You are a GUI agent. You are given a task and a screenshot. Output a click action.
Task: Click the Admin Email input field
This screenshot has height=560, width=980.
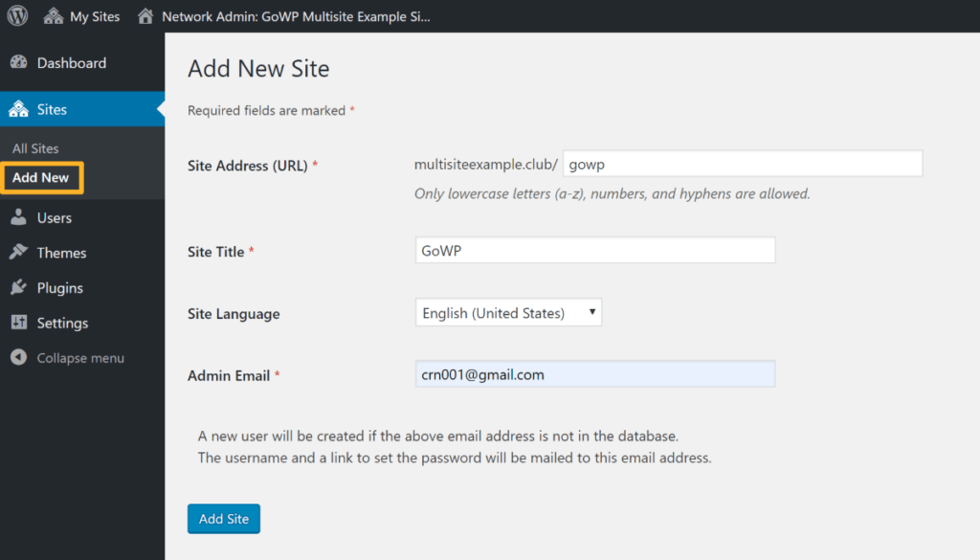595,373
